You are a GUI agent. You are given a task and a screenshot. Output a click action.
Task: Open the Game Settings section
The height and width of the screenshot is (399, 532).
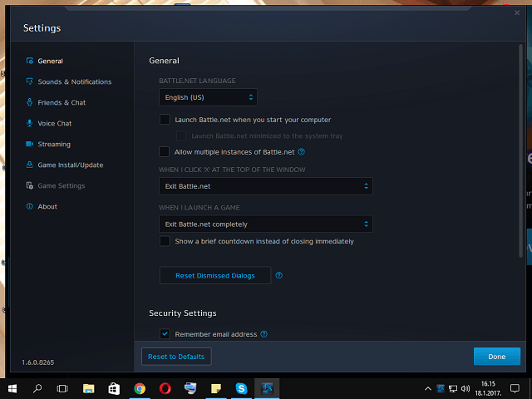click(62, 186)
